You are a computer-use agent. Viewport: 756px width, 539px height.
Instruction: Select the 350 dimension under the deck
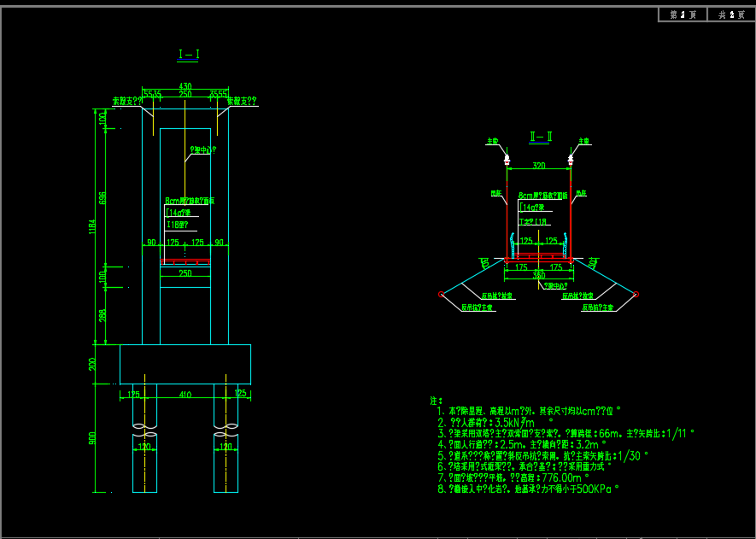tap(538, 275)
